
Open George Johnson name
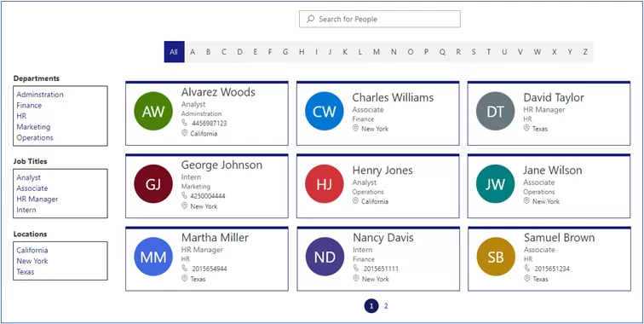221,165
